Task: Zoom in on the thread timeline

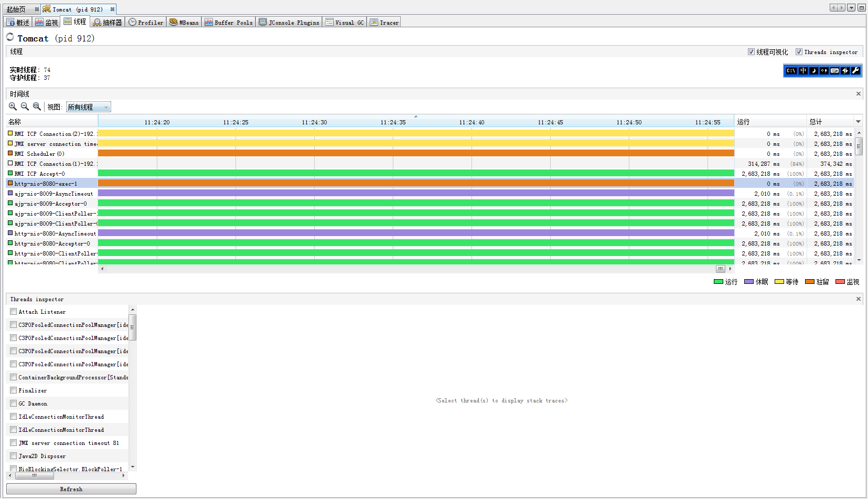Action: click(x=13, y=107)
